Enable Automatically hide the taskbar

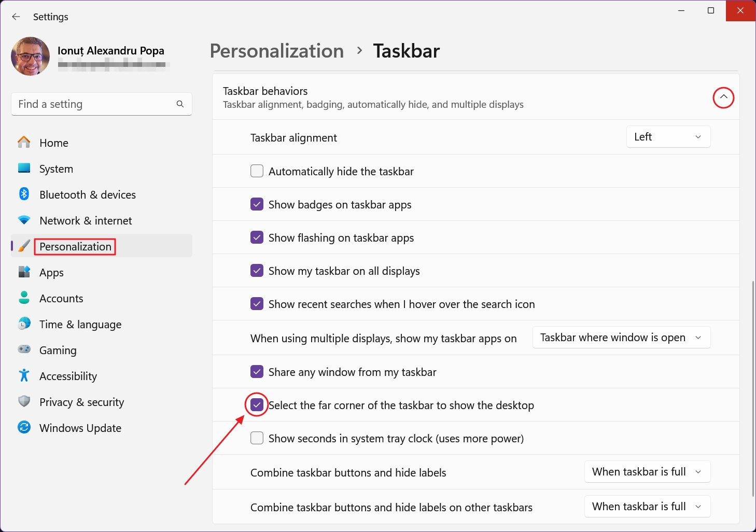tap(257, 171)
